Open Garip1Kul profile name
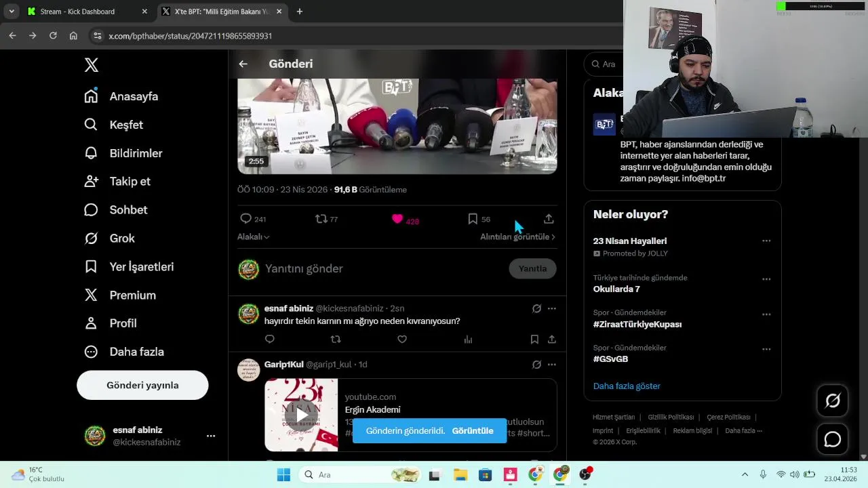 point(283,365)
